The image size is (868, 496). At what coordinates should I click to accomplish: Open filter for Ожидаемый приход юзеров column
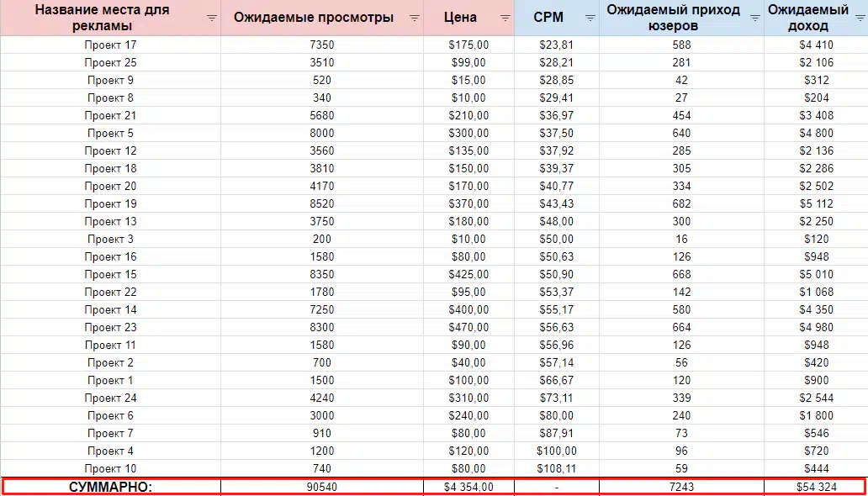755,18
